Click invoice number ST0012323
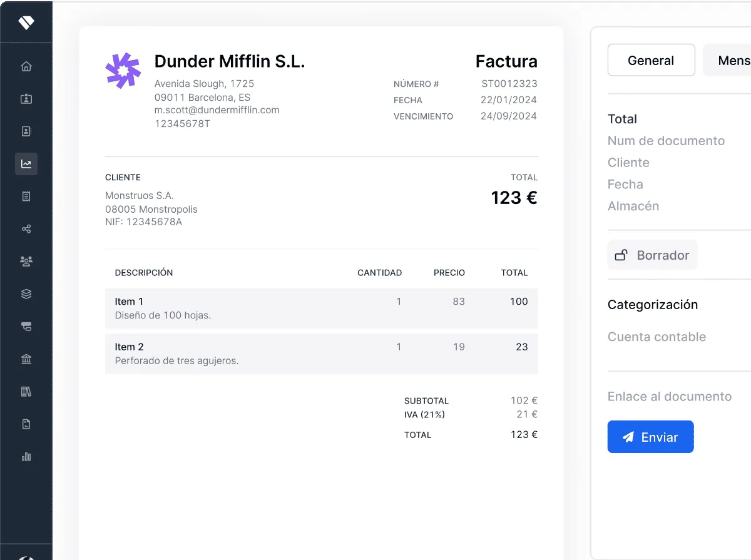Viewport: 751px width, 560px height. [x=509, y=84]
